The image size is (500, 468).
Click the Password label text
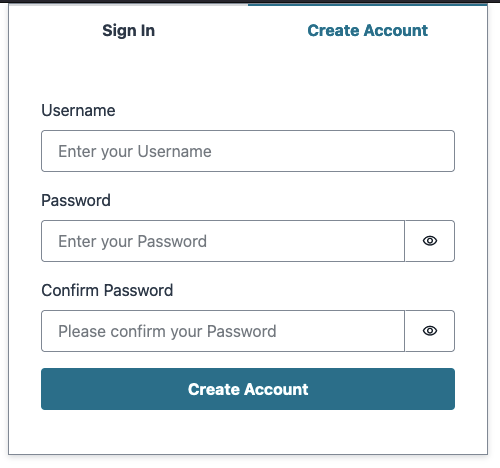pyautogui.click(x=76, y=200)
